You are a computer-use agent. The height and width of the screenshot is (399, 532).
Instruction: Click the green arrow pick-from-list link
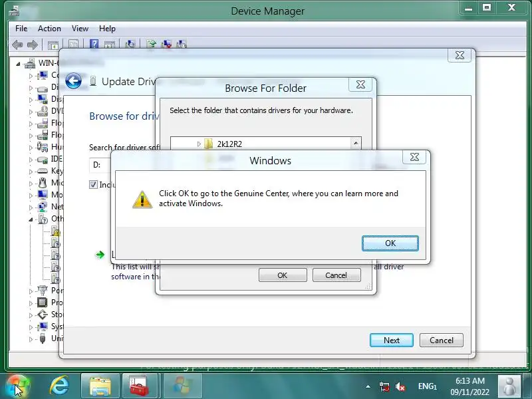click(x=100, y=255)
